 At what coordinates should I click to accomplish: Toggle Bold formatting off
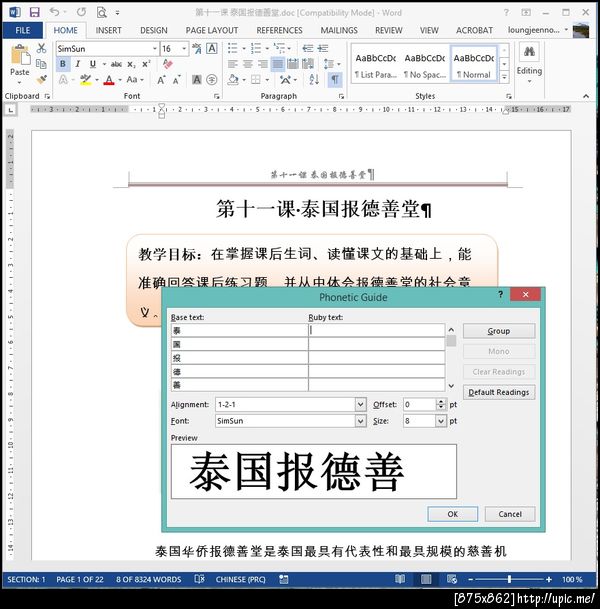click(x=63, y=64)
